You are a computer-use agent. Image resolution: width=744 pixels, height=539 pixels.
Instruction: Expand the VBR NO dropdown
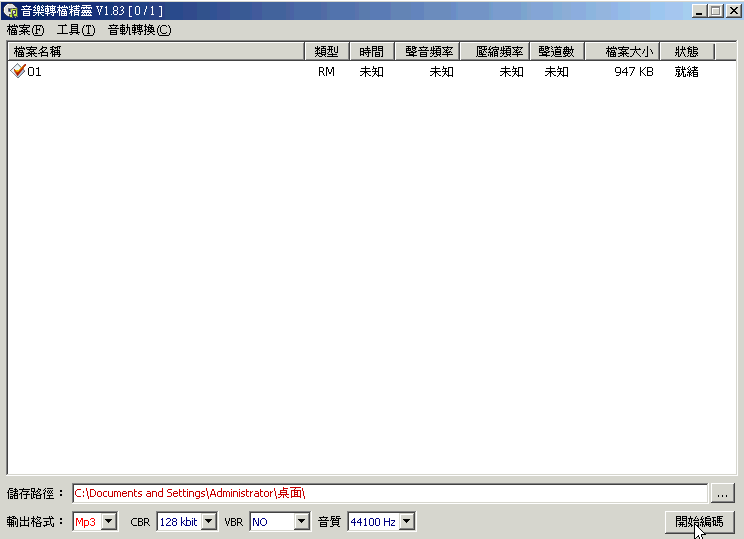click(301, 521)
